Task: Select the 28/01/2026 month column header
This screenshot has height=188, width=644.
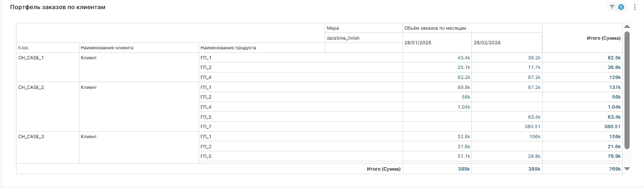Action: 418,43
